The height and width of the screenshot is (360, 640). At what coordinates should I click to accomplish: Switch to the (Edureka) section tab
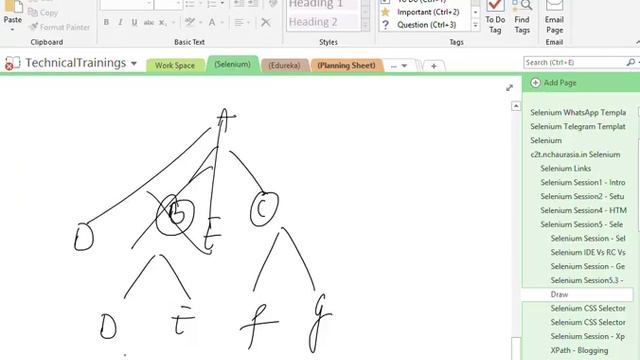point(284,65)
